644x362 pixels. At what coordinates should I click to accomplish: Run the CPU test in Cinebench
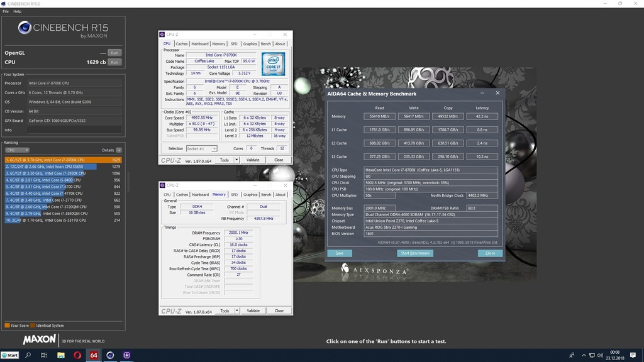pyautogui.click(x=114, y=62)
